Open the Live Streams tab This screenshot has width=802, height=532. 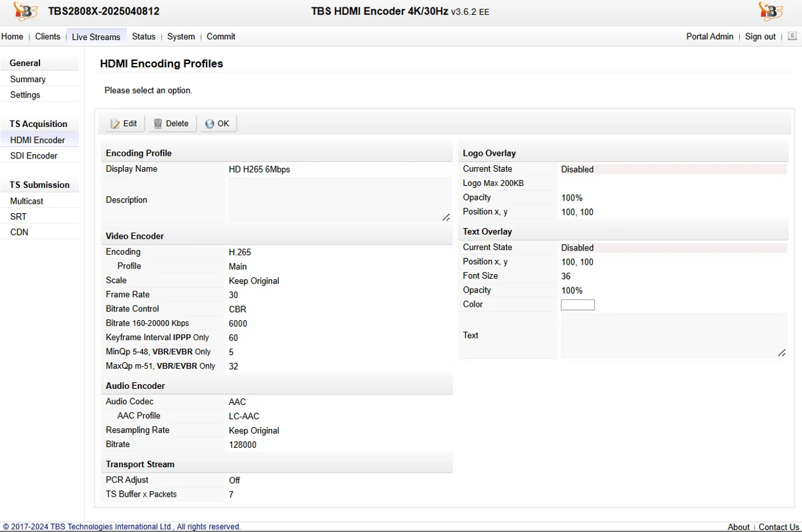click(x=96, y=37)
